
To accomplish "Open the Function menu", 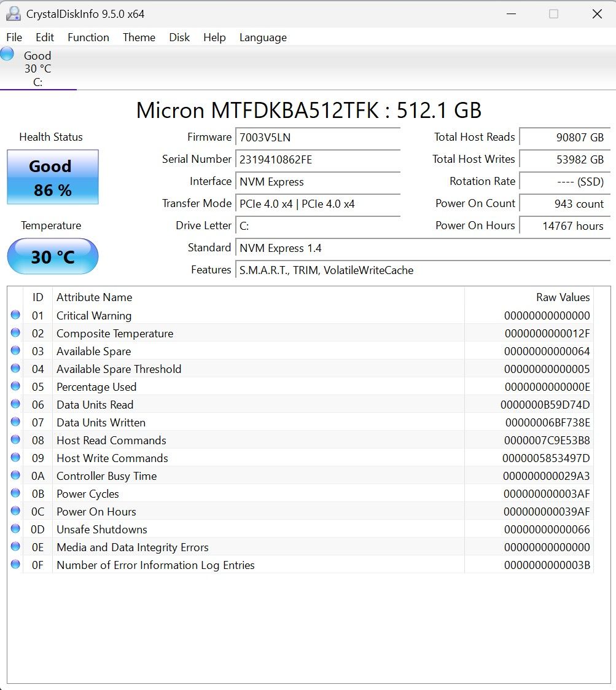I will (88, 37).
